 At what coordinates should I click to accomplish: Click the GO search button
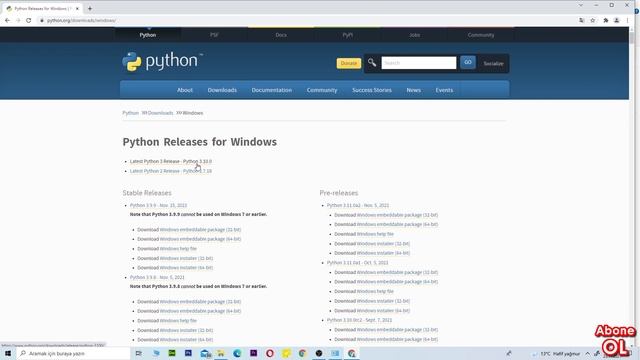click(468, 62)
